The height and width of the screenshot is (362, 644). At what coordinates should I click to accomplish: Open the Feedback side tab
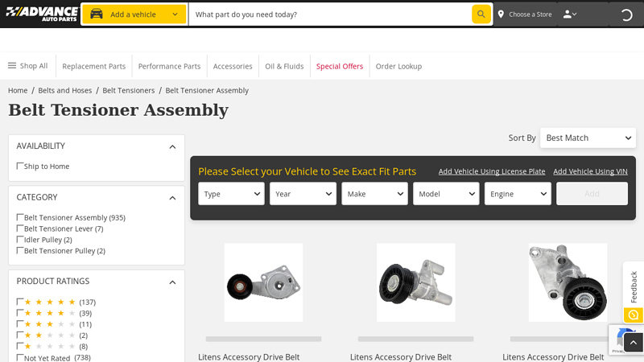tap(634, 286)
